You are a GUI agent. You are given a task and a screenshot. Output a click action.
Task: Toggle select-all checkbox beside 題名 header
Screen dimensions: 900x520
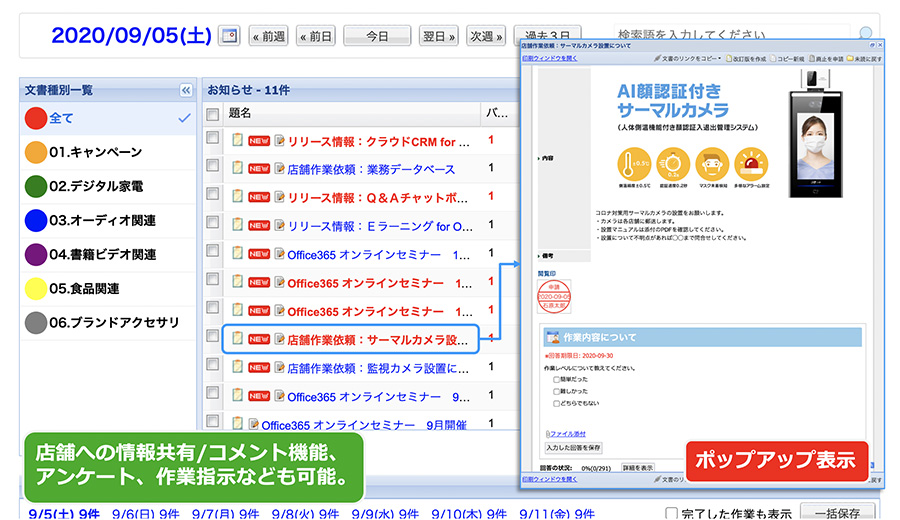213,114
